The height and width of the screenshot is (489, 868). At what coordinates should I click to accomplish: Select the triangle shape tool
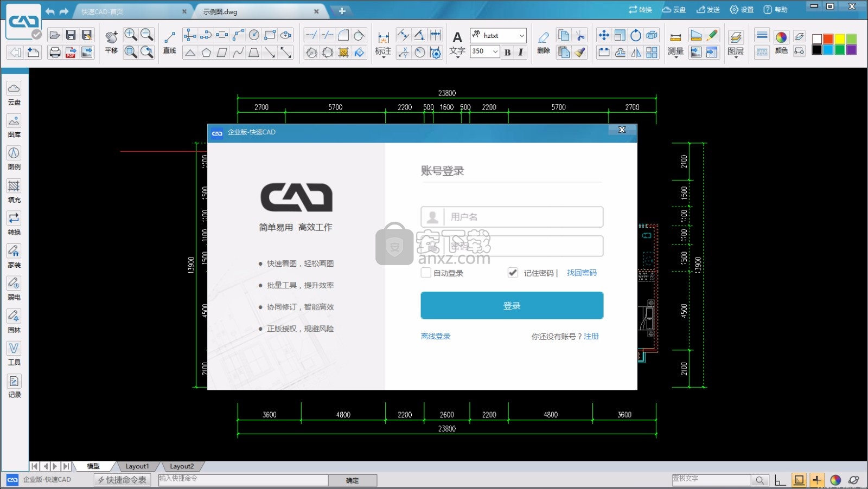[x=190, y=53]
